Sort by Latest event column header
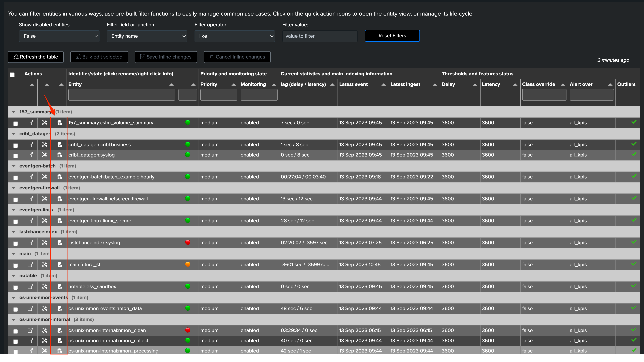This screenshot has height=362, width=644. point(353,84)
